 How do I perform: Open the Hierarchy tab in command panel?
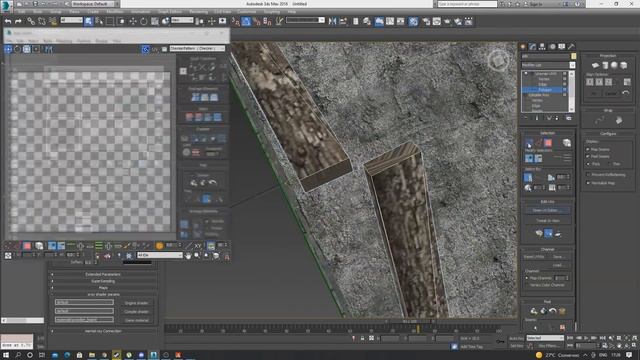tap(542, 47)
